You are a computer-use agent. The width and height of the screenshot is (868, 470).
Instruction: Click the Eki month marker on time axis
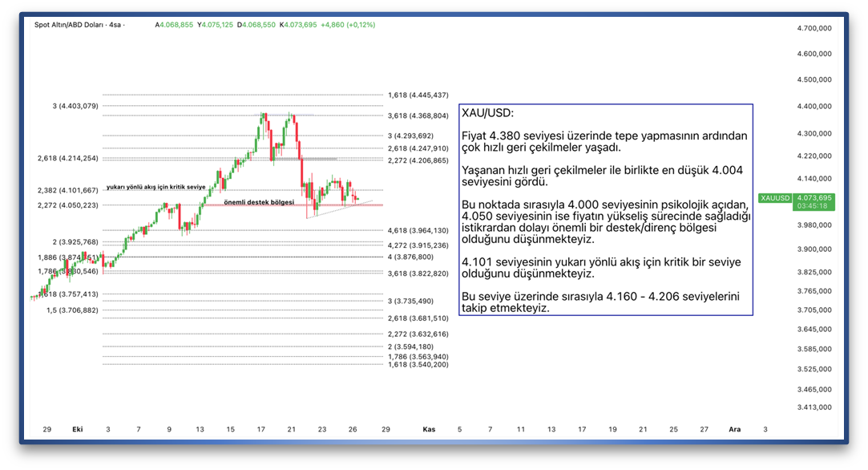point(77,429)
